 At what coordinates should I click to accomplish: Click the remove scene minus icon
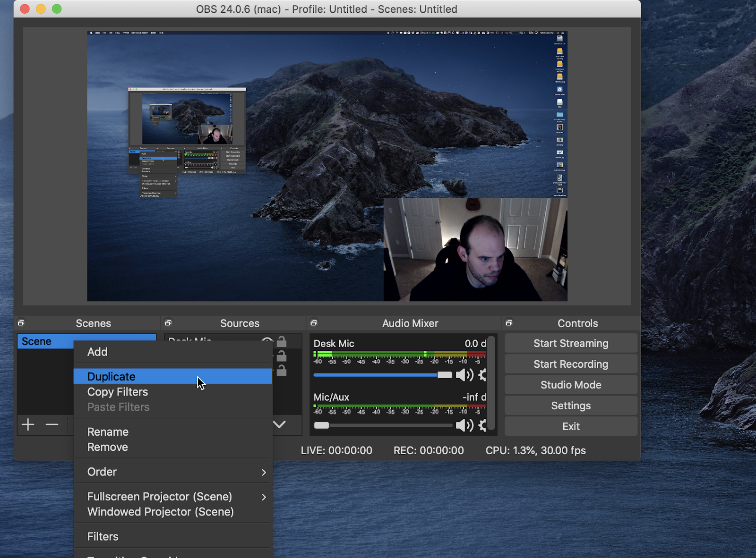(x=52, y=425)
